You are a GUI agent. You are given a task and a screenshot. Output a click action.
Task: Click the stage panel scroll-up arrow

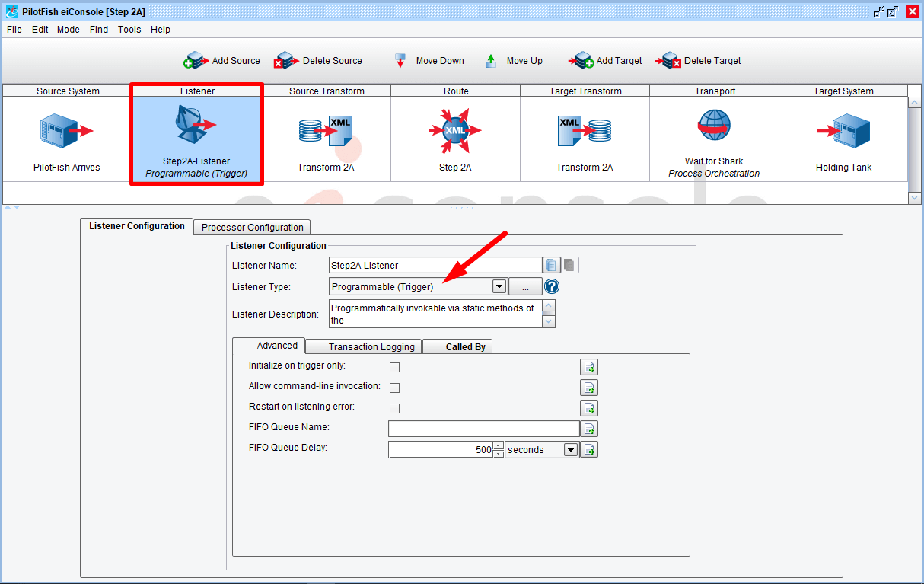pyautogui.click(x=915, y=102)
